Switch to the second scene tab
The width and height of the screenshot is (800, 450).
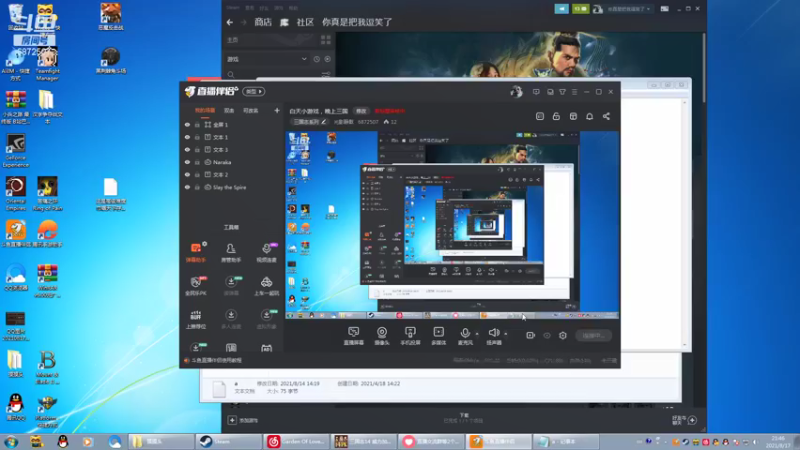coord(229,111)
